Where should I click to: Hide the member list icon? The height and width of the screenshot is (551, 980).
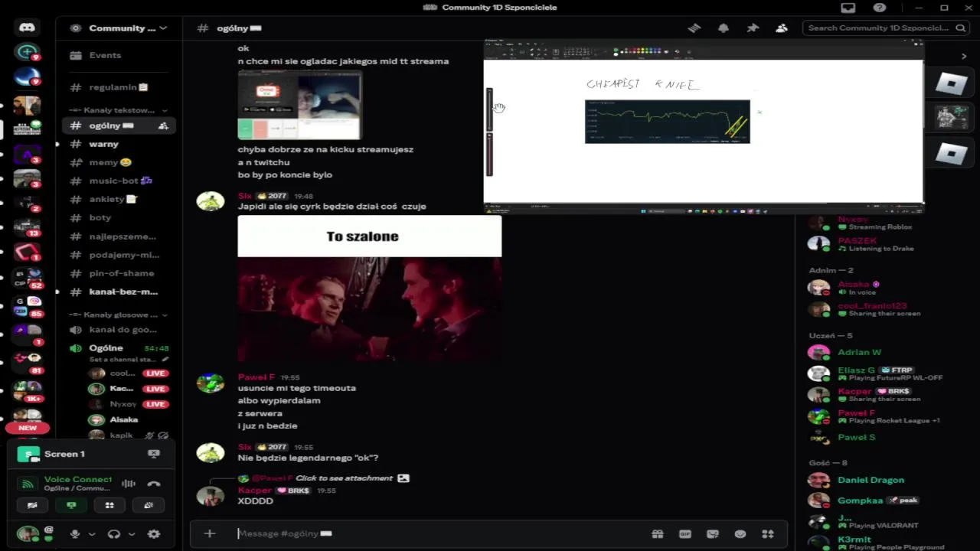point(782,28)
